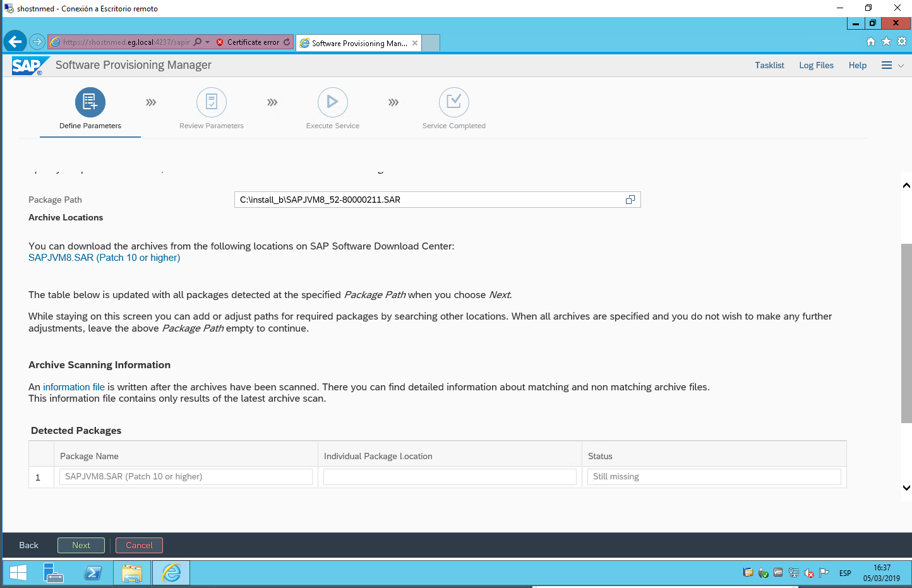Click the browser forward arrow button
Screen dimensions: 912x588
(37, 42)
